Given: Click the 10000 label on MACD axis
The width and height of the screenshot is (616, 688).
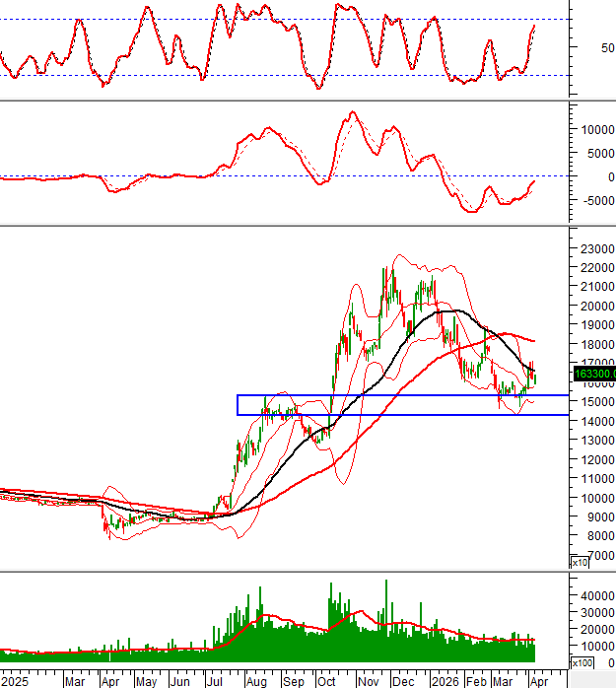Looking at the screenshot, I should pos(595,129).
